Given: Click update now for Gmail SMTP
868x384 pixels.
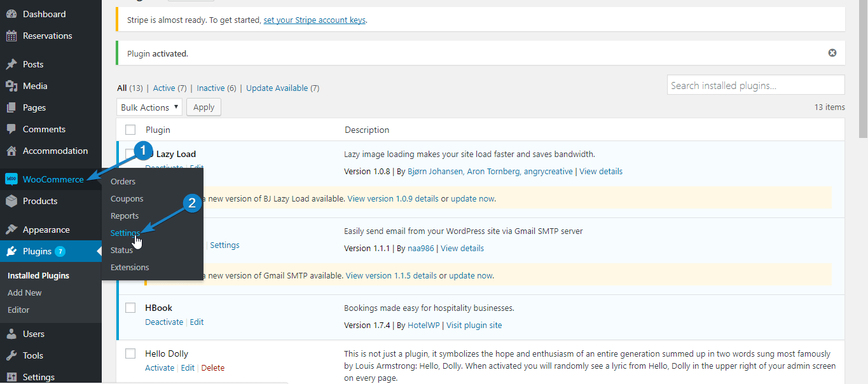Looking at the screenshot, I should click(x=471, y=275).
